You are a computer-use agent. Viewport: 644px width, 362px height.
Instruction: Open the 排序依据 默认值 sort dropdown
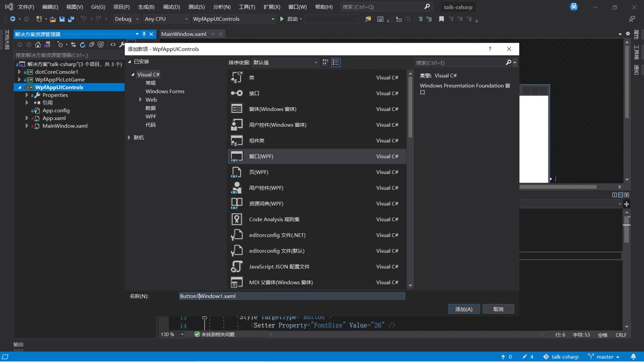(x=285, y=62)
